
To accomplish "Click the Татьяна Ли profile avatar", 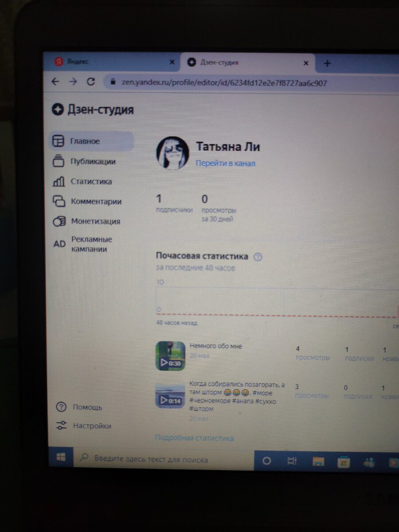I will pos(172,153).
